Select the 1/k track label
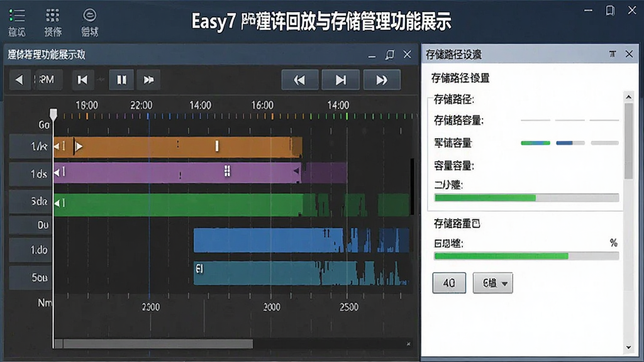Image resolution: width=644 pixels, height=362 pixels. pos(31,146)
